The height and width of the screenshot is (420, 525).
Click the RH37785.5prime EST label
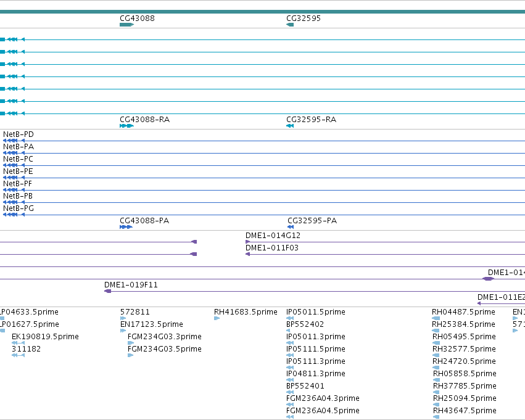(465, 386)
